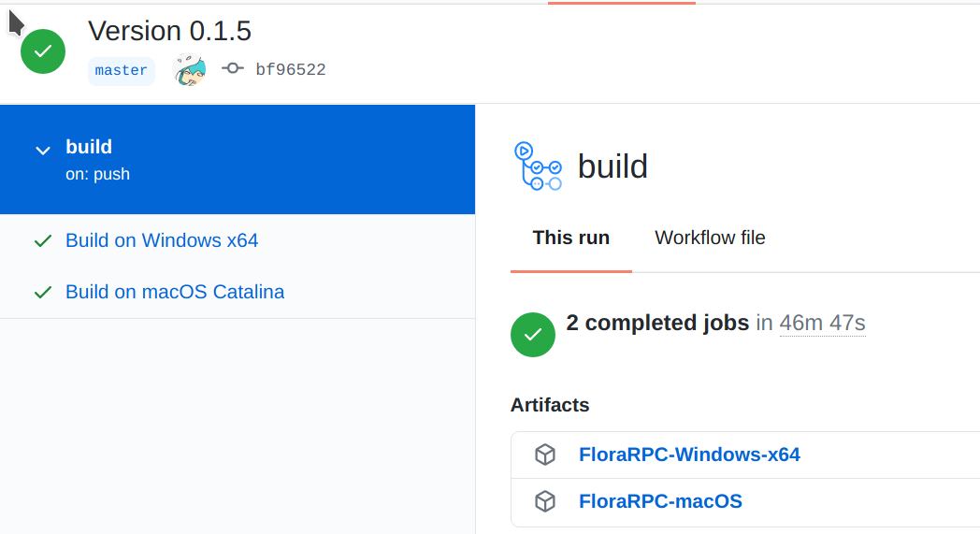Download the FloraRPC-macOS artifact
980x534 pixels.
coord(660,501)
